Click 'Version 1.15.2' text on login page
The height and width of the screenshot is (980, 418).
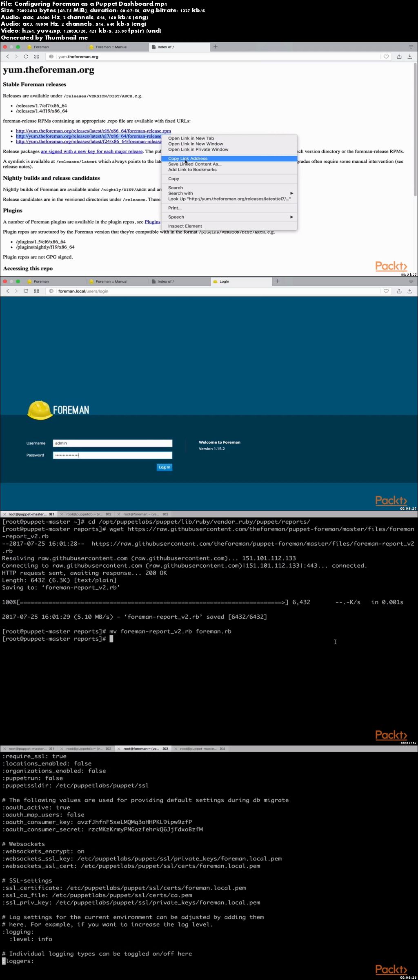212,449
